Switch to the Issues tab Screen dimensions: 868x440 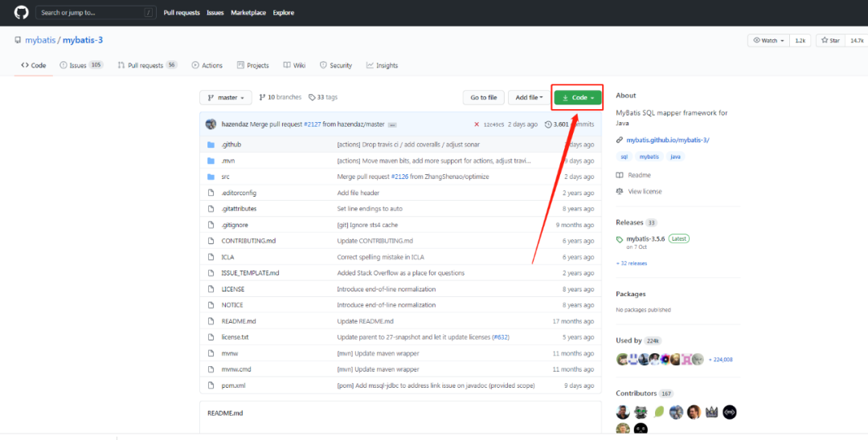[x=81, y=65]
